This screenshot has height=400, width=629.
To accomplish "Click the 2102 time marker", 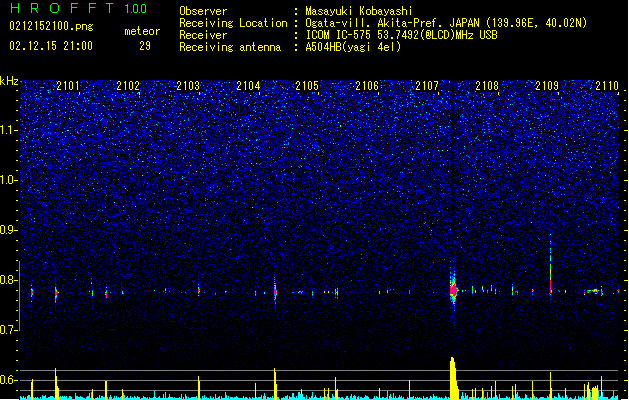I will (128, 85).
